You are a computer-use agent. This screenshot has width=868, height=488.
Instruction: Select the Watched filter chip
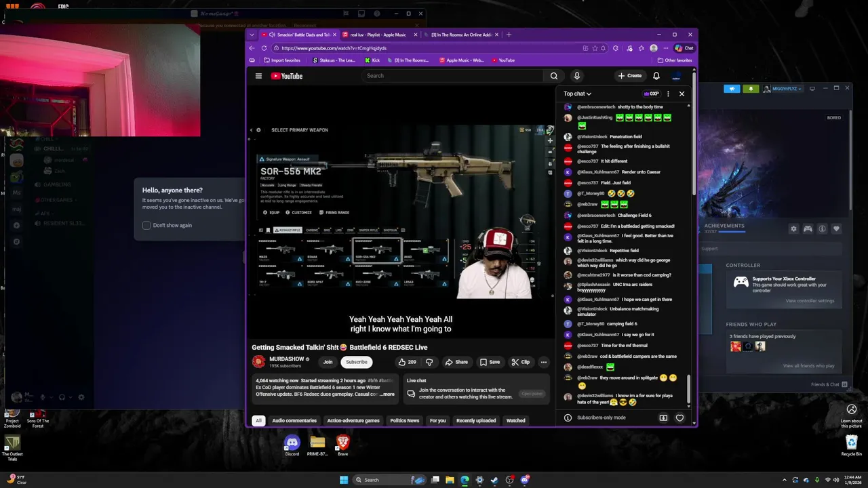click(515, 421)
